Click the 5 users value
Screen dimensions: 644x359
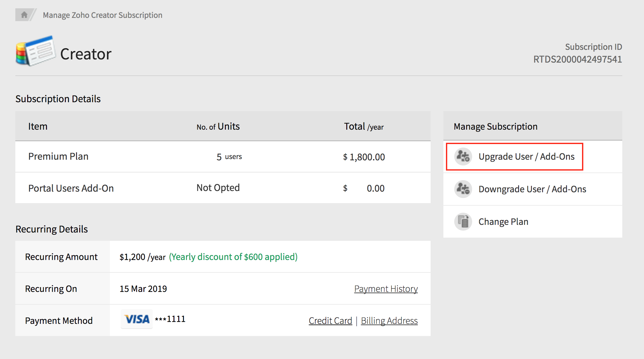coord(229,157)
